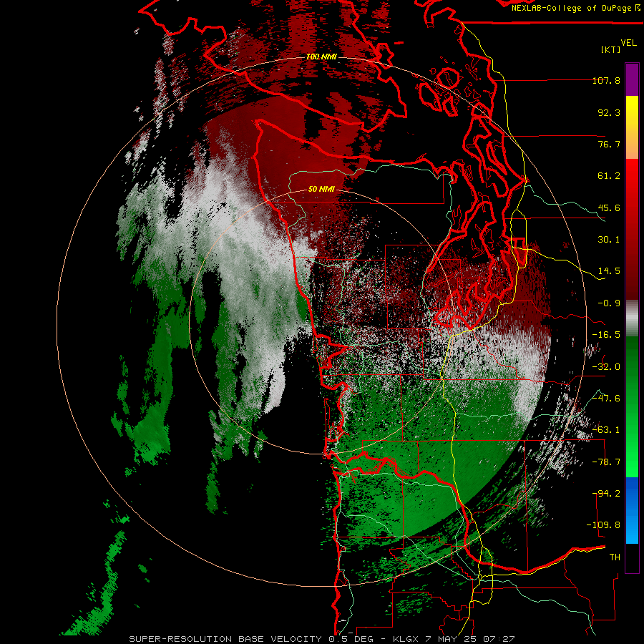Select the 92.3 velocity scale value
The image size is (644, 644).
(609, 112)
